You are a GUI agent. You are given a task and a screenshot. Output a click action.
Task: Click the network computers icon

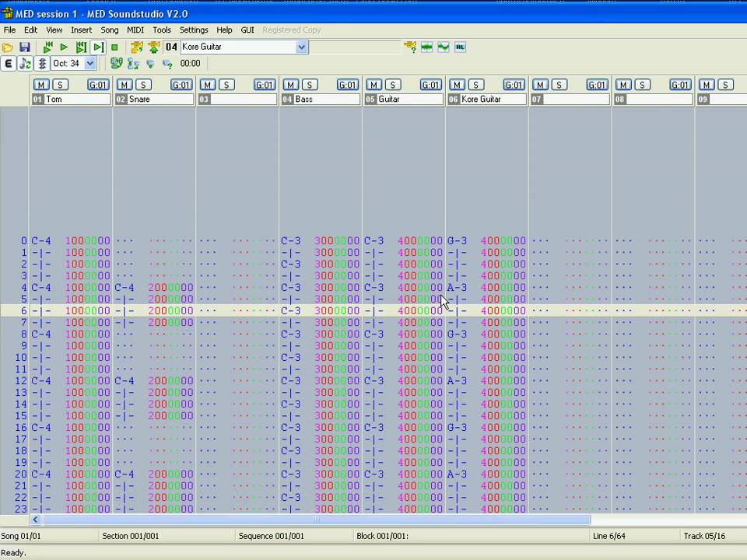tap(133, 63)
